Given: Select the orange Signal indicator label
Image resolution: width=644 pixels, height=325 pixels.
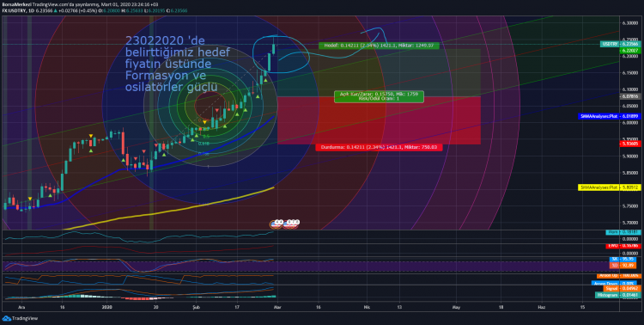Looking at the screenshot, I should tap(623, 289).
